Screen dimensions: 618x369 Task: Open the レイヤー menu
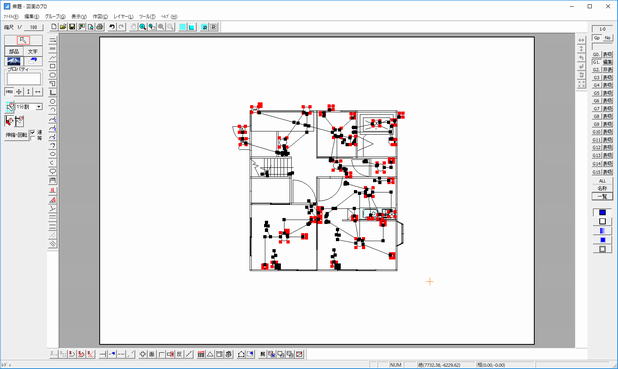(x=123, y=17)
